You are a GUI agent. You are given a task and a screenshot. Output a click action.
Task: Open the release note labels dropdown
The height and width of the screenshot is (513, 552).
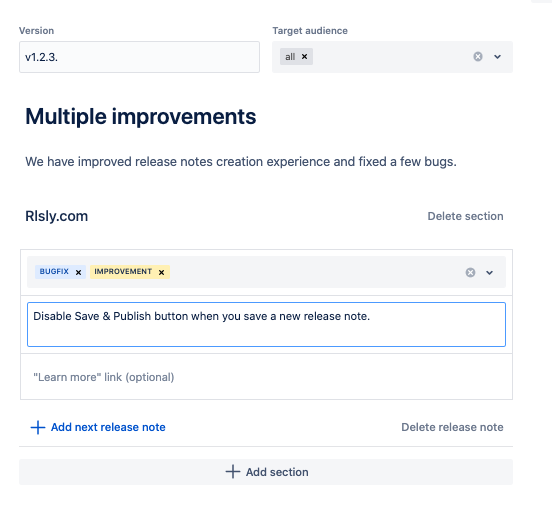pyautogui.click(x=490, y=273)
